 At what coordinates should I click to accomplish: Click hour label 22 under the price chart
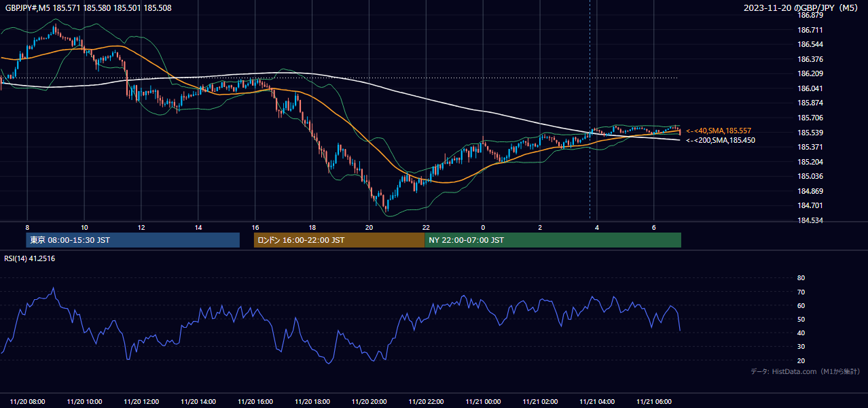click(426, 227)
